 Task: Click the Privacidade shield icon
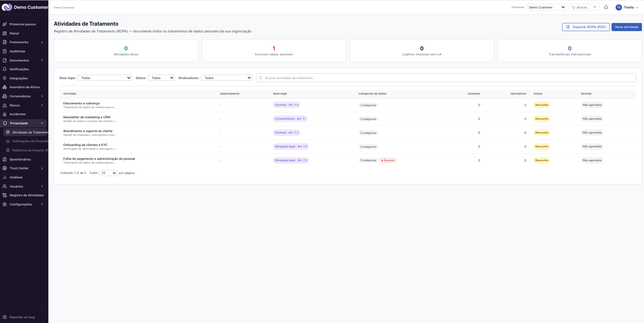point(5,123)
